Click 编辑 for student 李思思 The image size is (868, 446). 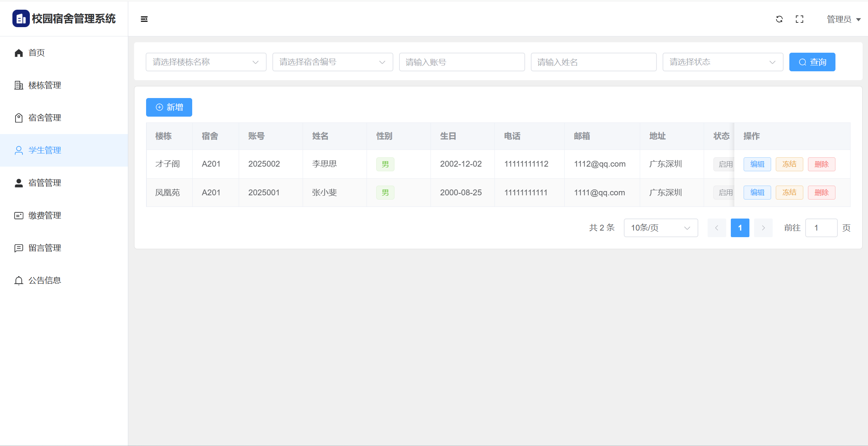pos(757,164)
